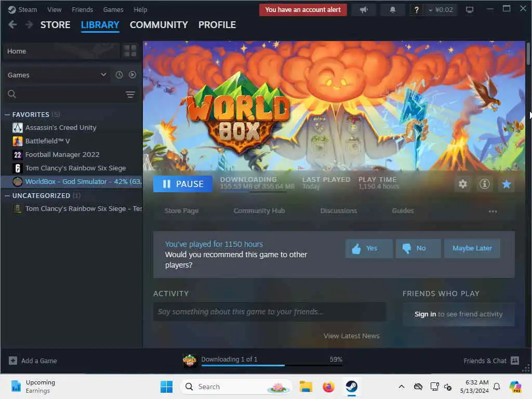The width and height of the screenshot is (532, 399).
Task: Open the Store Page link
Action: pos(181,211)
